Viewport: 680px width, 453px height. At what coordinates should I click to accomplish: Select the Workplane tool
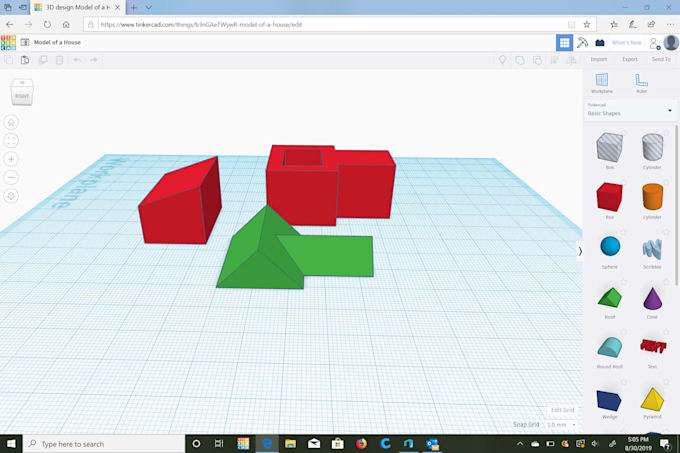click(x=602, y=83)
